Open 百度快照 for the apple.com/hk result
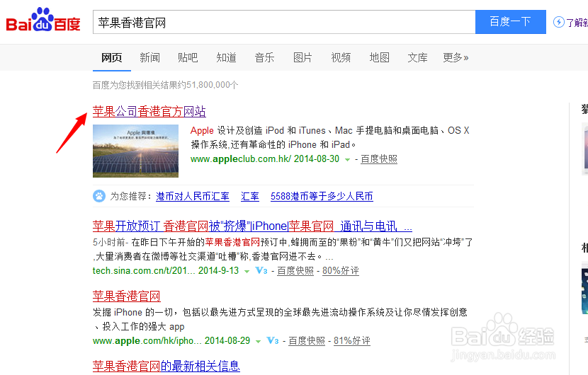Viewport: 588px width, 375px height. click(x=306, y=340)
